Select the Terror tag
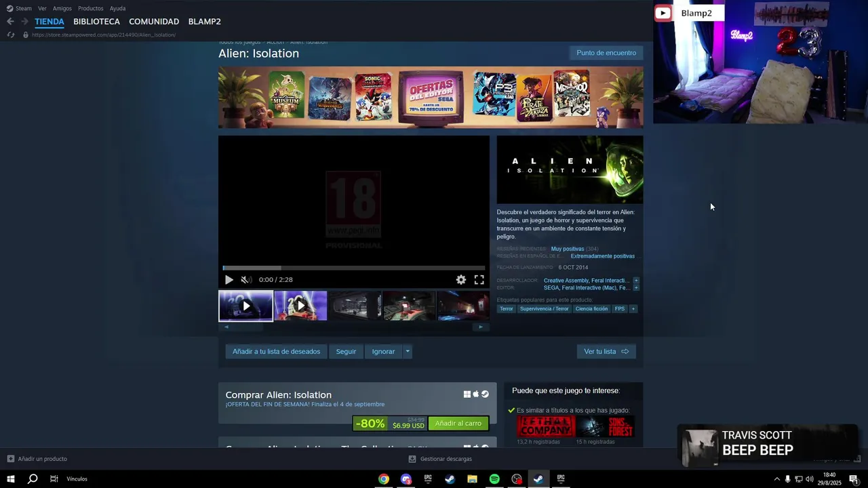The height and width of the screenshot is (488, 868). click(507, 309)
